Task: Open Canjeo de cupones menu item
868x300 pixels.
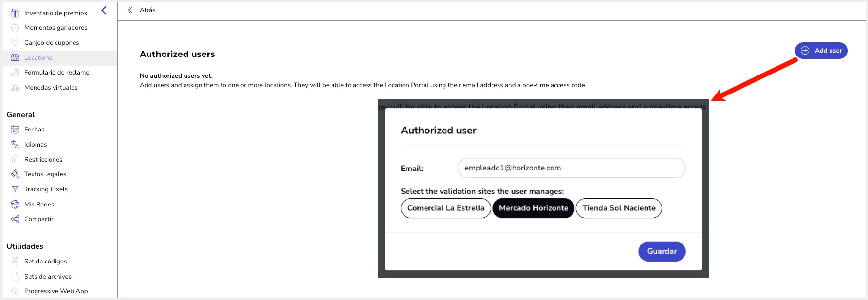Action: click(x=52, y=43)
